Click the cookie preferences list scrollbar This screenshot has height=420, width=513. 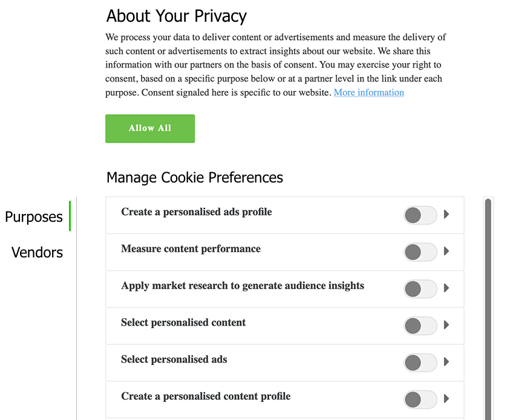(488, 308)
